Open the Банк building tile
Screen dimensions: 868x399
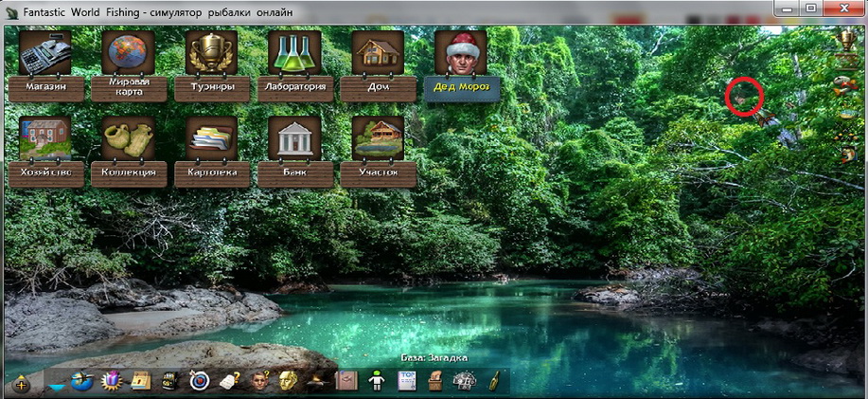pos(295,152)
